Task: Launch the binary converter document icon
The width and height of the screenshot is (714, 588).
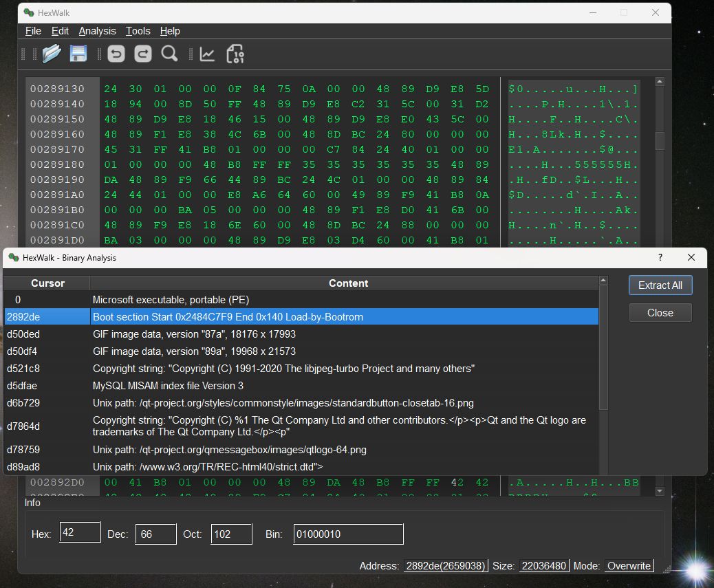Action: pos(235,53)
